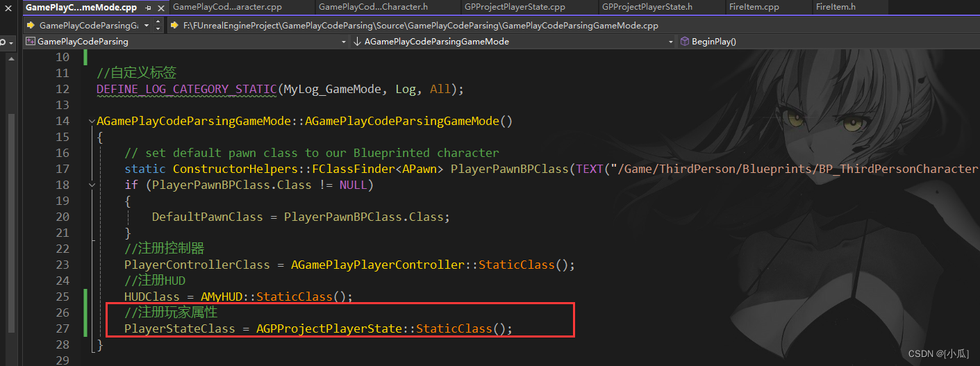The width and height of the screenshot is (980, 366).
Task: Collapse the if block on line 18
Action: (92, 185)
